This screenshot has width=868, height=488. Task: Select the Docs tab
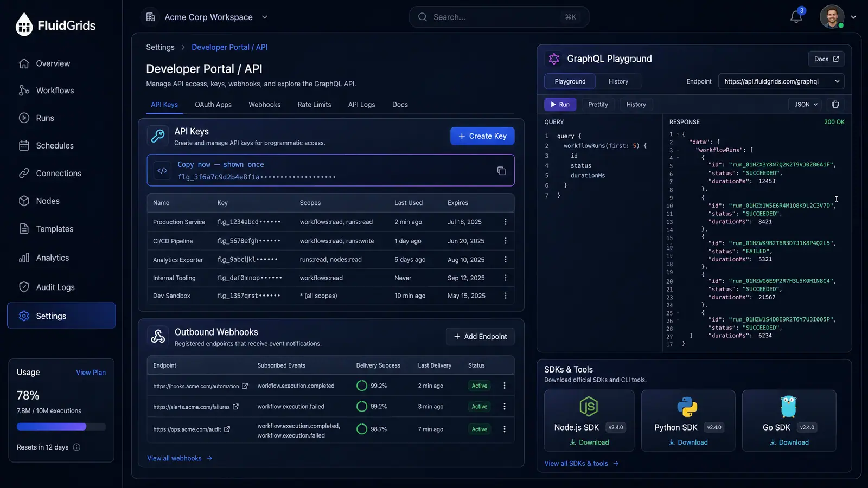(x=400, y=105)
